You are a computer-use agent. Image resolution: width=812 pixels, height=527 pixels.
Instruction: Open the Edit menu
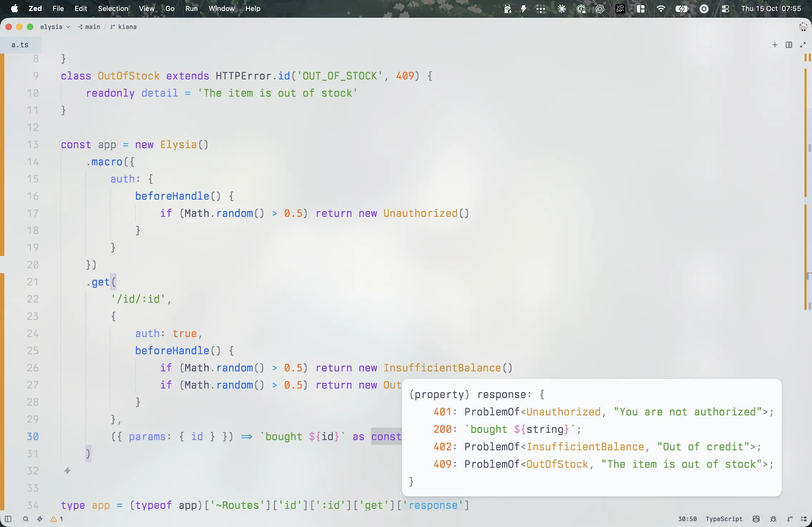81,9
